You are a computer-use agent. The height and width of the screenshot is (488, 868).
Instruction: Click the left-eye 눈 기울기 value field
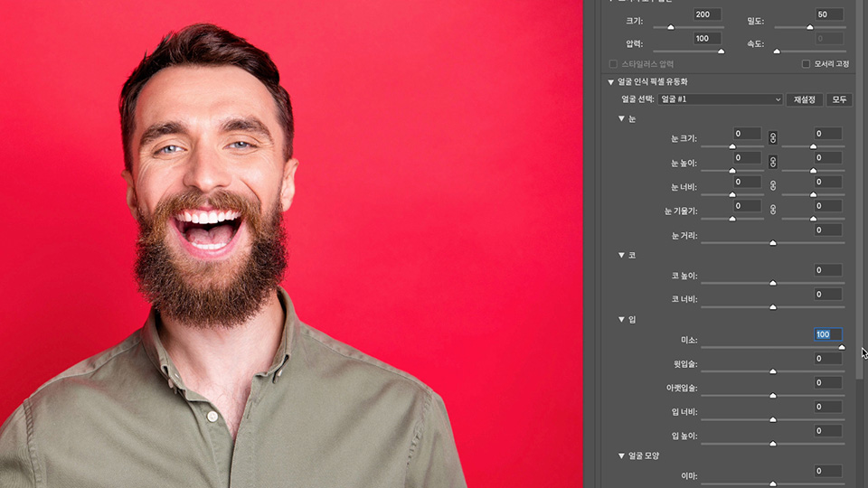[x=748, y=206]
